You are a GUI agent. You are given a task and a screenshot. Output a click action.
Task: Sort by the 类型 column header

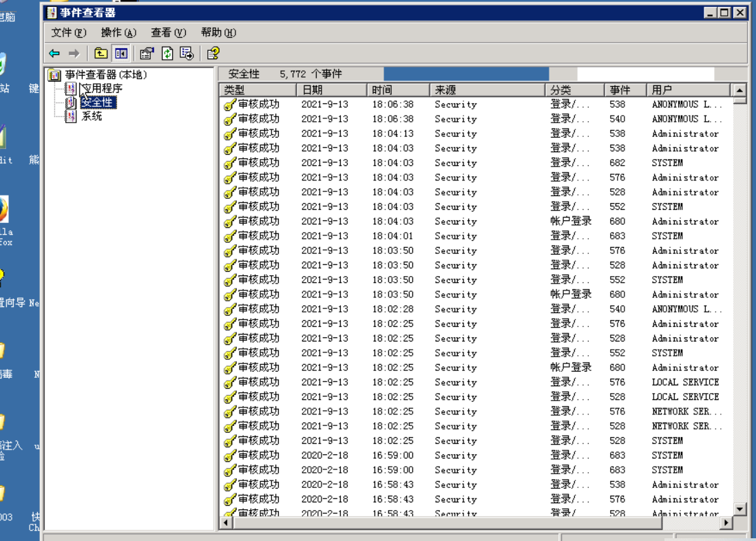[258, 89]
